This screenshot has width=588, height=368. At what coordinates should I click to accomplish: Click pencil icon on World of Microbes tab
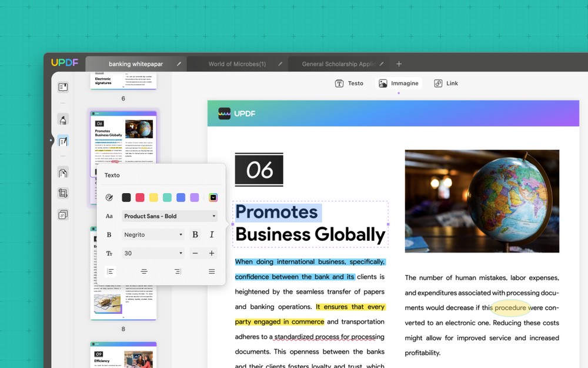(x=280, y=64)
